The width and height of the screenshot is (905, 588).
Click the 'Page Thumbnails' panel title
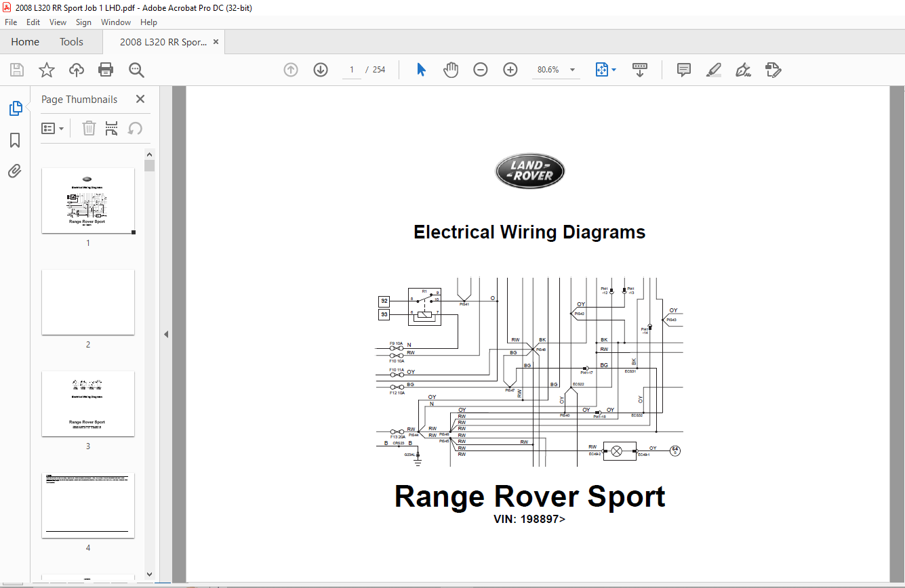pyautogui.click(x=79, y=99)
